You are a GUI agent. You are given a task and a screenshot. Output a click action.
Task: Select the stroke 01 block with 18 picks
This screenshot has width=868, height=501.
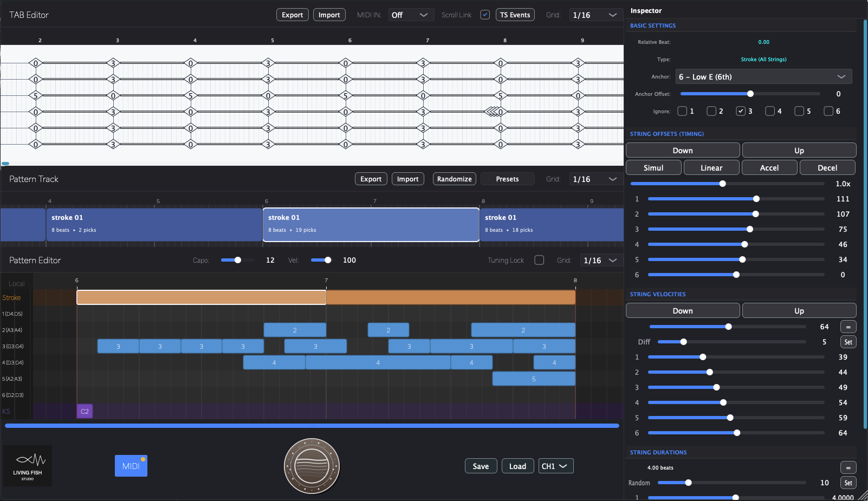pyautogui.click(x=551, y=224)
